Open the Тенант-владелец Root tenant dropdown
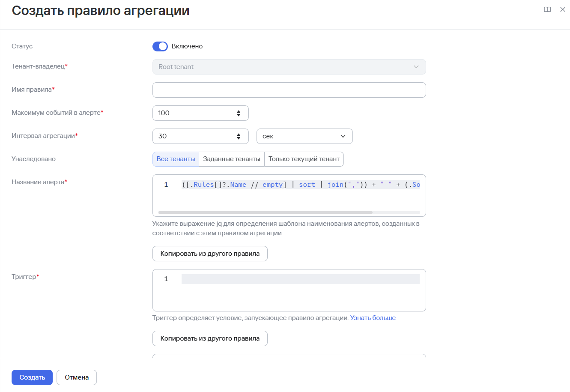 point(289,67)
